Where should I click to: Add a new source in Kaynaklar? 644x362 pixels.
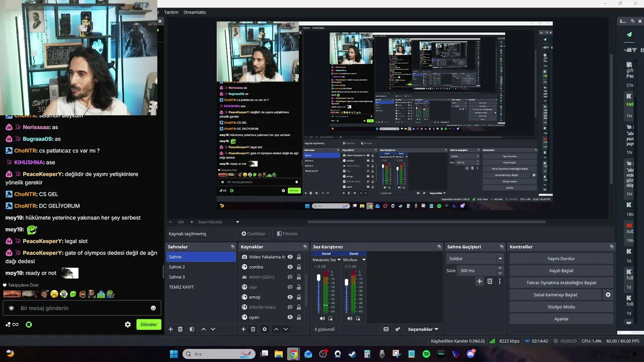244,329
